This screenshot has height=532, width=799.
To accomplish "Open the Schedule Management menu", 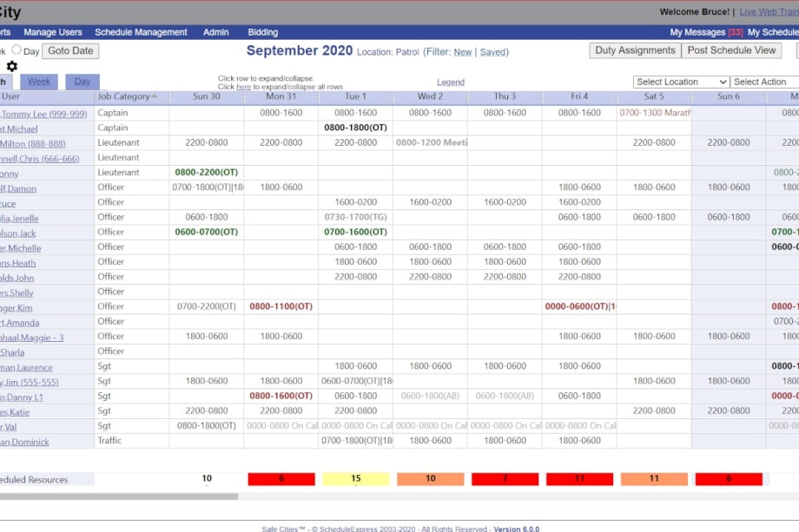I will pos(142,32).
